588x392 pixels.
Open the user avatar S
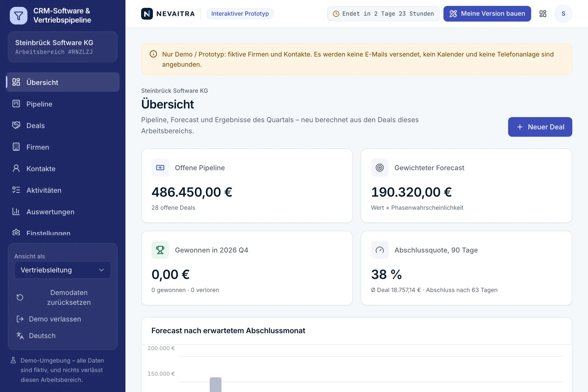[563, 14]
